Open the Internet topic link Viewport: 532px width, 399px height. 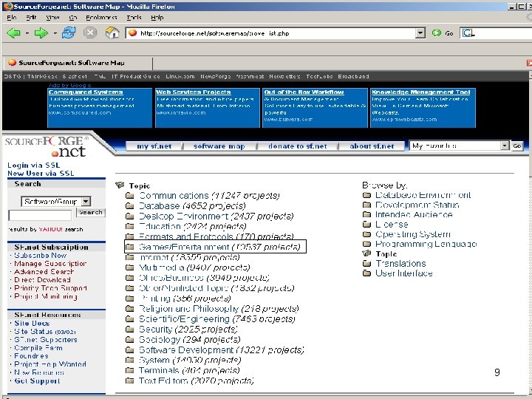[154, 258]
